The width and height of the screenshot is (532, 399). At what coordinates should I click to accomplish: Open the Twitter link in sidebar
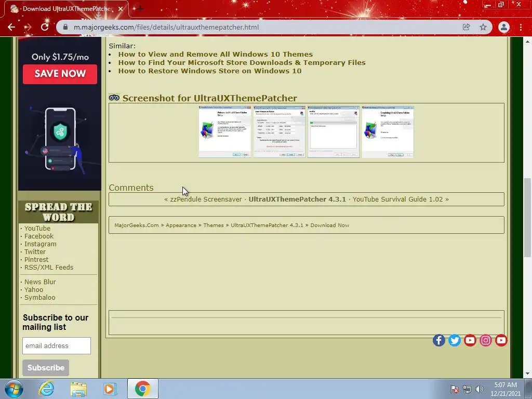pyautogui.click(x=35, y=252)
